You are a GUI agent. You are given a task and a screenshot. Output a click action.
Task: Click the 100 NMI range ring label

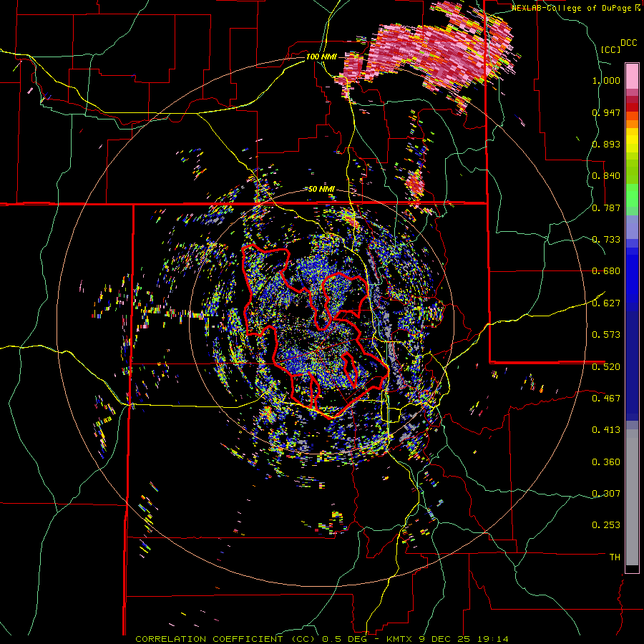tap(321, 57)
